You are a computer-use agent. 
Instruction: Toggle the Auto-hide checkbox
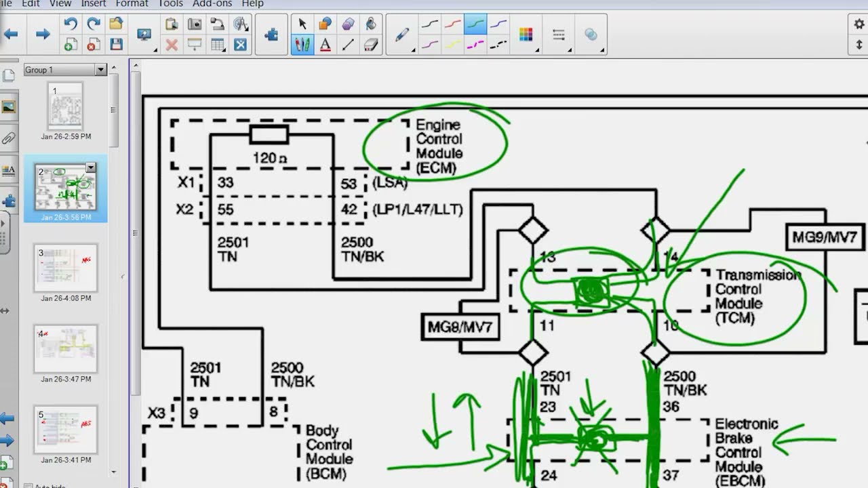pos(28,485)
